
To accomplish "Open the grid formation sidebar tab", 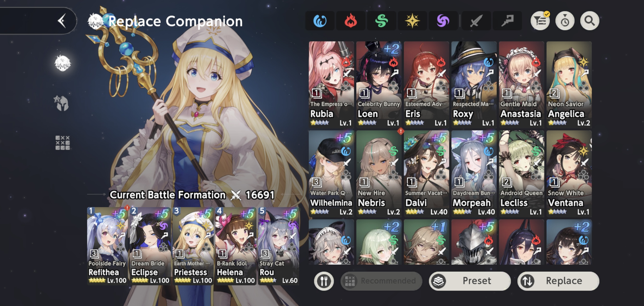I will pyautogui.click(x=62, y=143).
